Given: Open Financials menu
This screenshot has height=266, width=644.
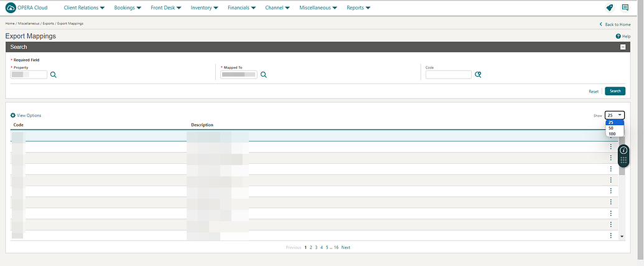Looking at the screenshot, I should click(x=241, y=8).
